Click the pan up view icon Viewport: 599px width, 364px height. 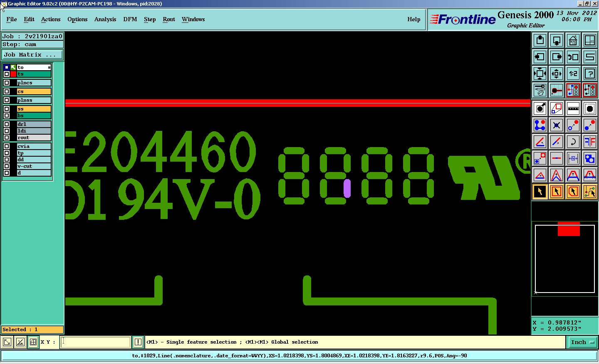point(540,40)
